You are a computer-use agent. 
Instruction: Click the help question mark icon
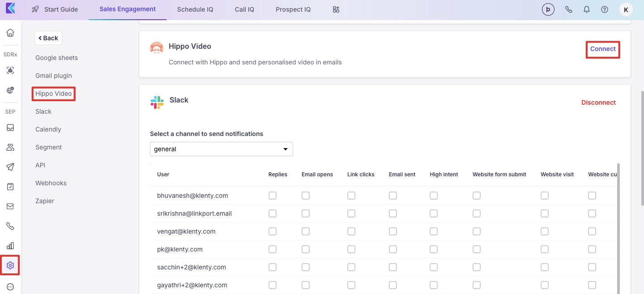pos(605,9)
